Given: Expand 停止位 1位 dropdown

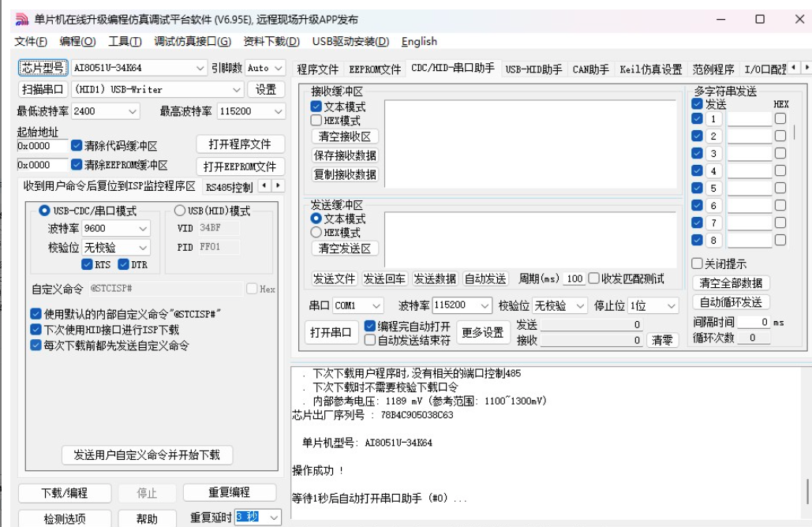Looking at the screenshot, I should (671, 306).
